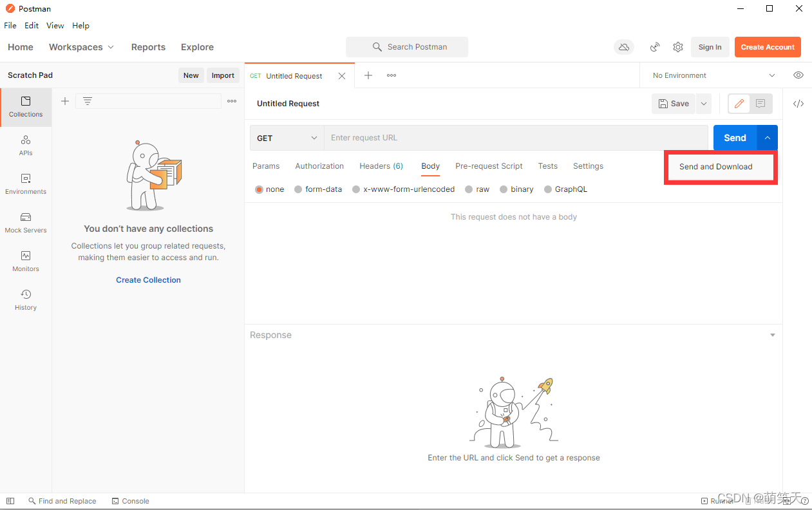Go to the Reports page
The image size is (812, 510).
click(x=148, y=47)
